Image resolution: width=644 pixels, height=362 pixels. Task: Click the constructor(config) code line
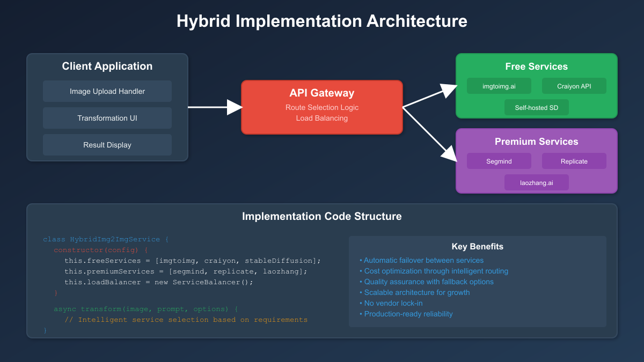(100, 250)
